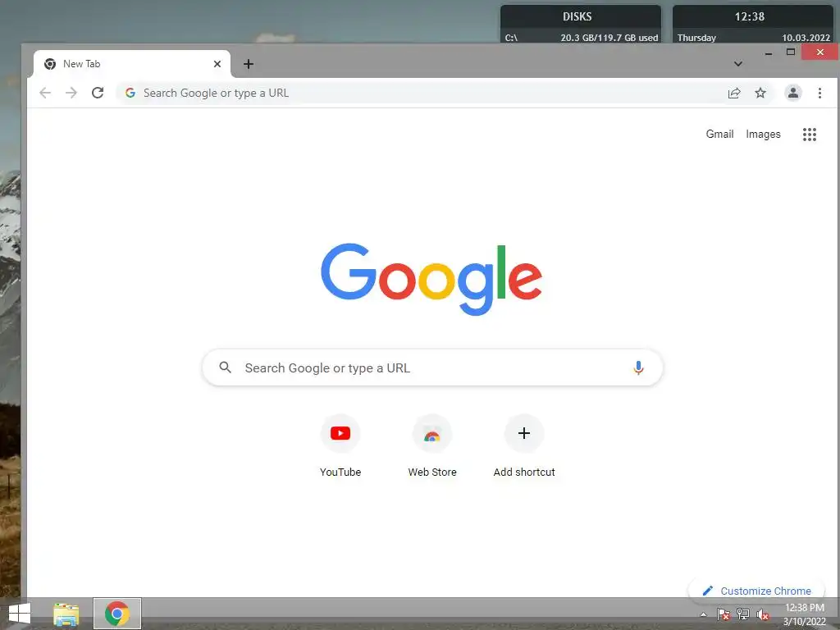Bookmark this tab with the star icon
Image resolution: width=840 pixels, height=630 pixels.
(760, 93)
